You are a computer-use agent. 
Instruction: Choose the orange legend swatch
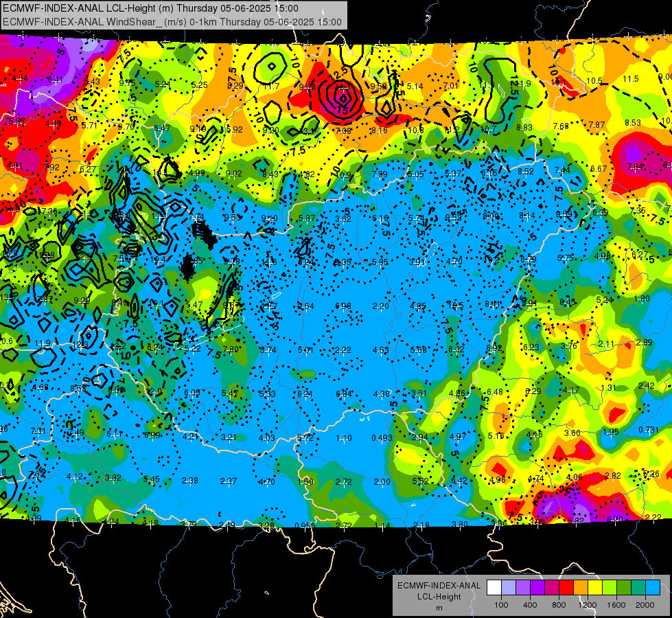click(x=581, y=587)
